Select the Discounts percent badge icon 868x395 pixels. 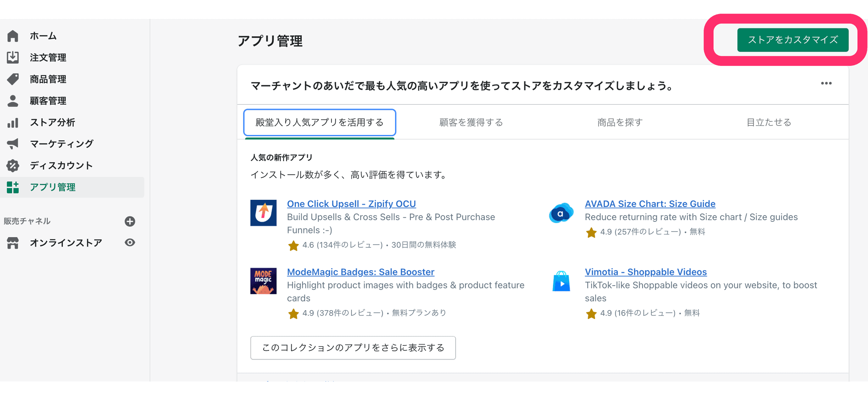click(13, 165)
